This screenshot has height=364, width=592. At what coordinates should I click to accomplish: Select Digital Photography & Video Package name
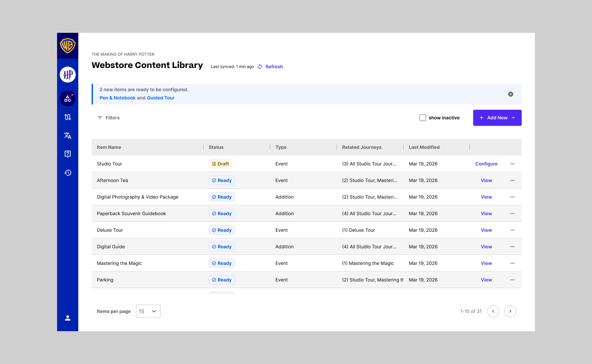(138, 197)
